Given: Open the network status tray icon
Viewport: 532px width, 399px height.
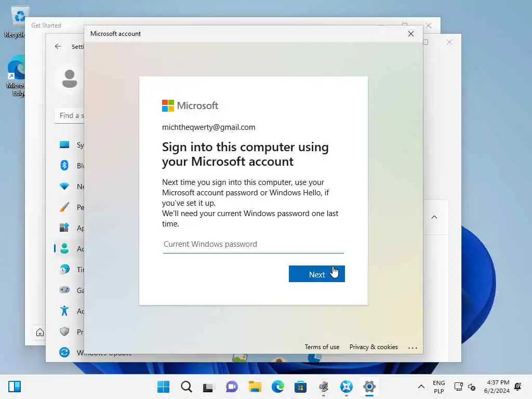Looking at the screenshot, I should pos(458,387).
